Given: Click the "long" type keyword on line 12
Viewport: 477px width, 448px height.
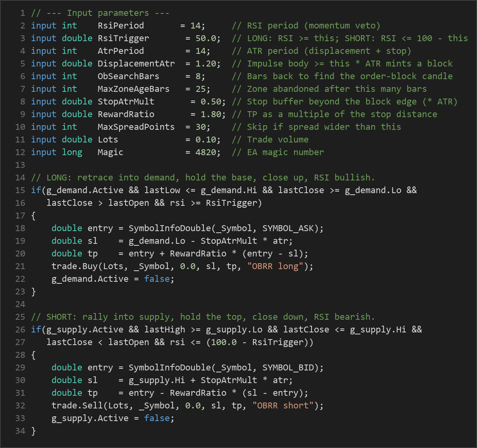Looking at the screenshot, I should coord(72,152).
